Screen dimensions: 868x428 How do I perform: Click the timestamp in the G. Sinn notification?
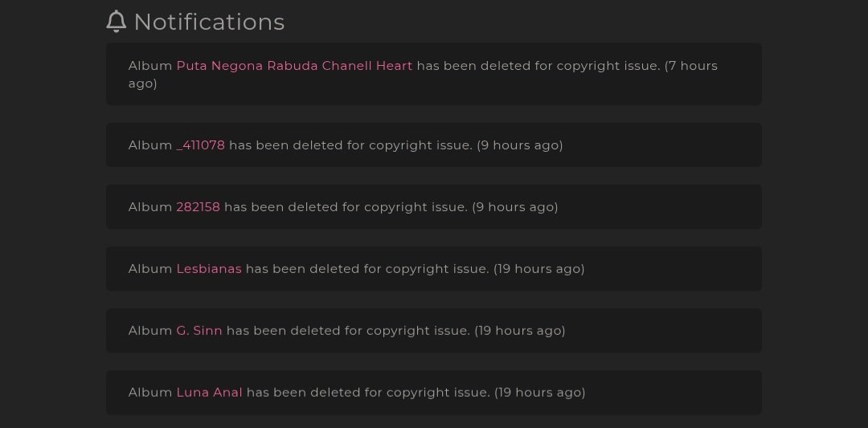click(520, 331)
